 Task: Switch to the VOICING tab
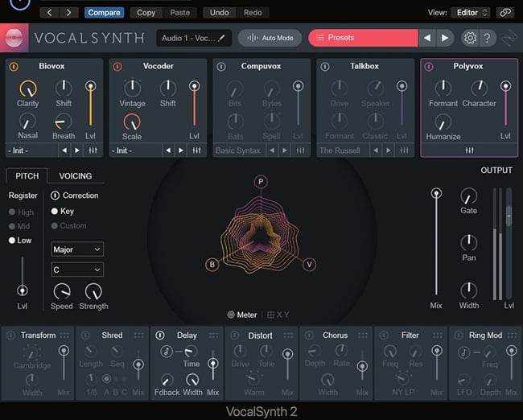75,176
